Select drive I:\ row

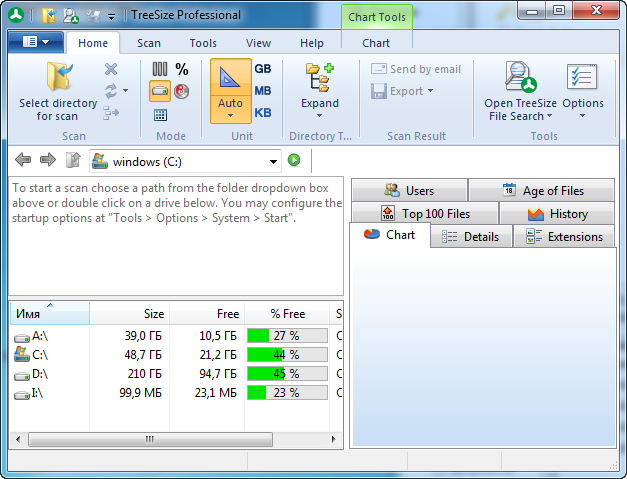pyautogui.click(x=176, y=393)
